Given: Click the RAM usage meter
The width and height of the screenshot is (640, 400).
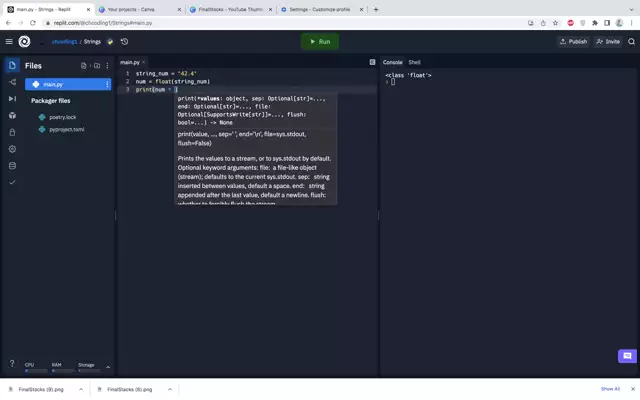Looking at the screenshot, I should [x=63, y=367].
